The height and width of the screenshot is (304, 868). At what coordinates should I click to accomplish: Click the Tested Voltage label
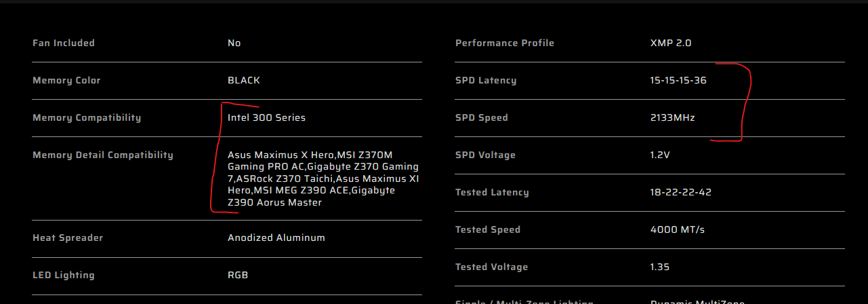[x=490, y=267]
